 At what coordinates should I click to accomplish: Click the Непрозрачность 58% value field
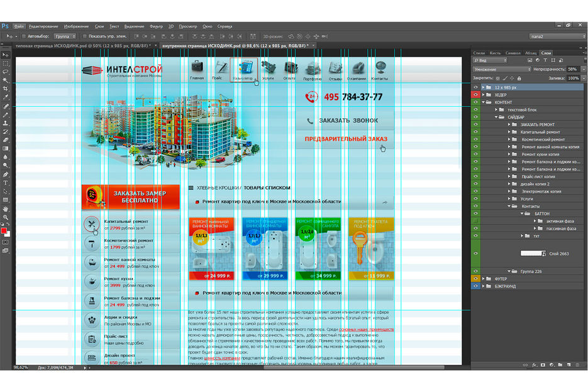click(573, 69)
